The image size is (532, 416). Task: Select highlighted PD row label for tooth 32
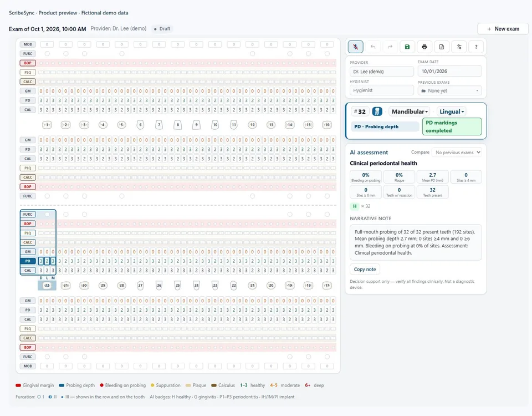tap(28, 261)
